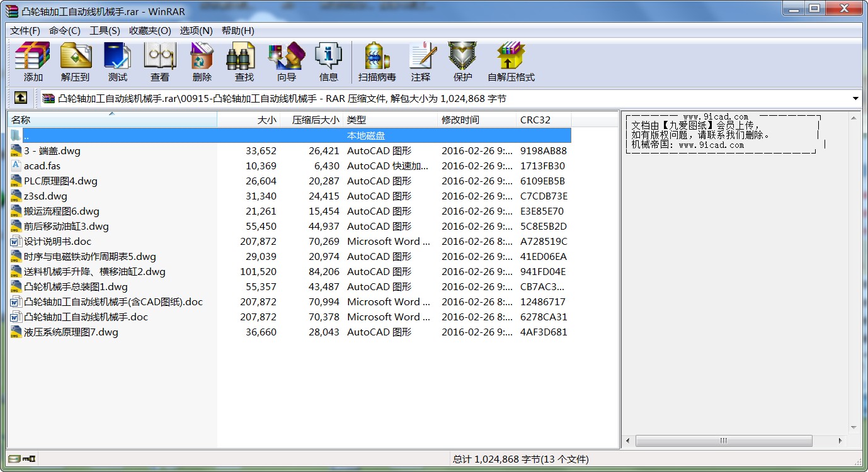This screenshot has height=472, width=868.
Task: Select file 送料机械手升降、横移油缸2.dwg
Action: point(94,271)
